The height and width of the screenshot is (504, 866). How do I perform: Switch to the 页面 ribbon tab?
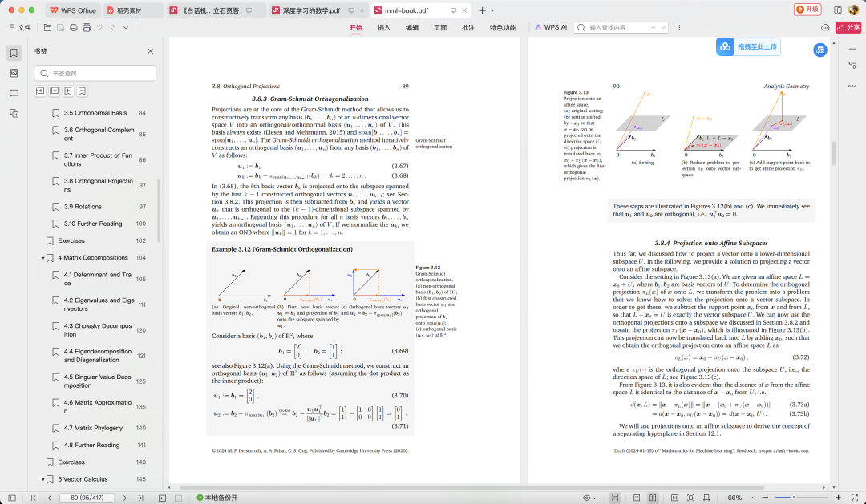point(440,27)
